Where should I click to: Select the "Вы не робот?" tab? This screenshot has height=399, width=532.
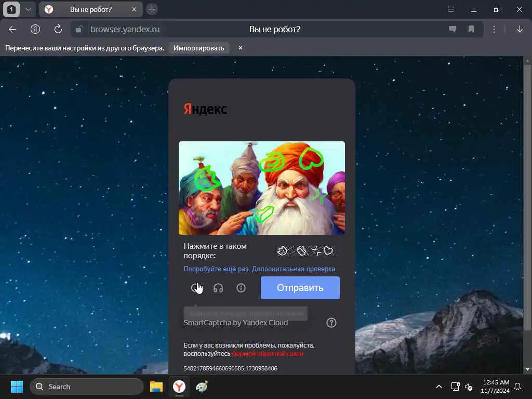(x=90, y=9)
